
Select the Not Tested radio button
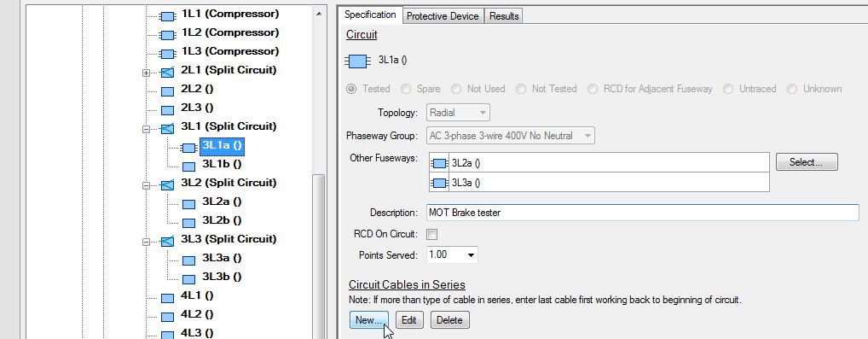pos(521,89)
